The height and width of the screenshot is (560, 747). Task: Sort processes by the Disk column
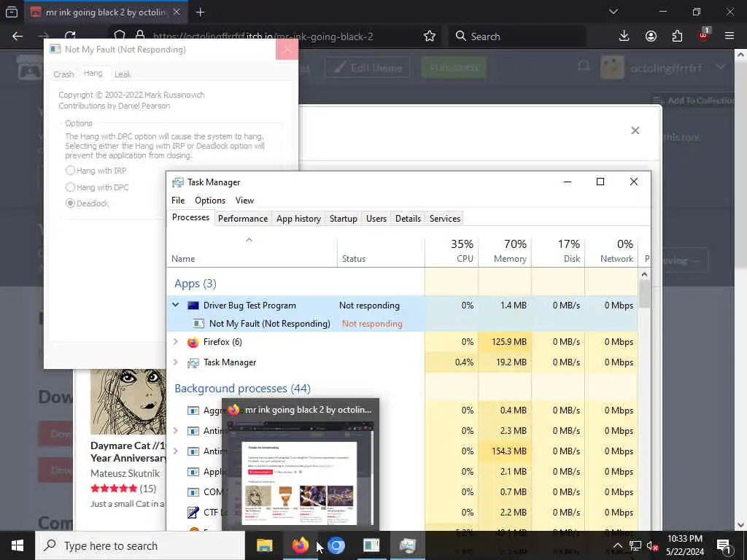(x=558, y=251)
